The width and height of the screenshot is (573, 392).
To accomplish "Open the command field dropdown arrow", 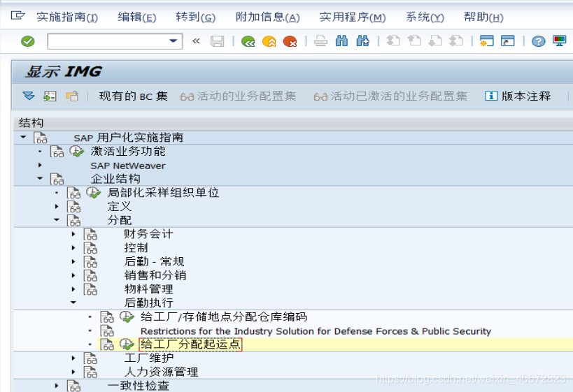I will pos(174,41).
